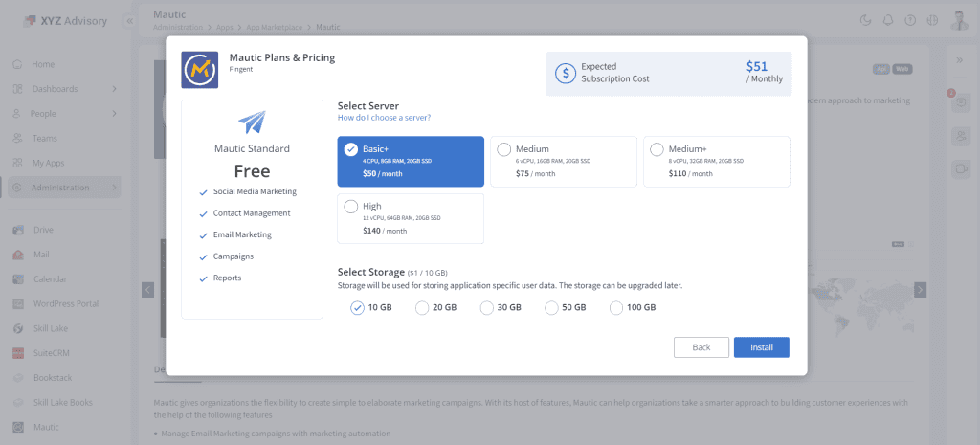Click the My Apps grid icon
This screenshot has width=980, height=445.
(17, 163)
